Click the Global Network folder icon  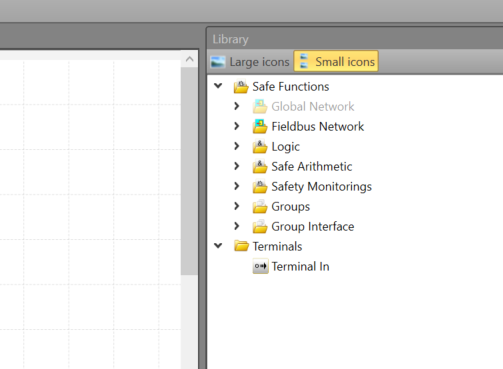pyautogui.click(x=260, y=106)
